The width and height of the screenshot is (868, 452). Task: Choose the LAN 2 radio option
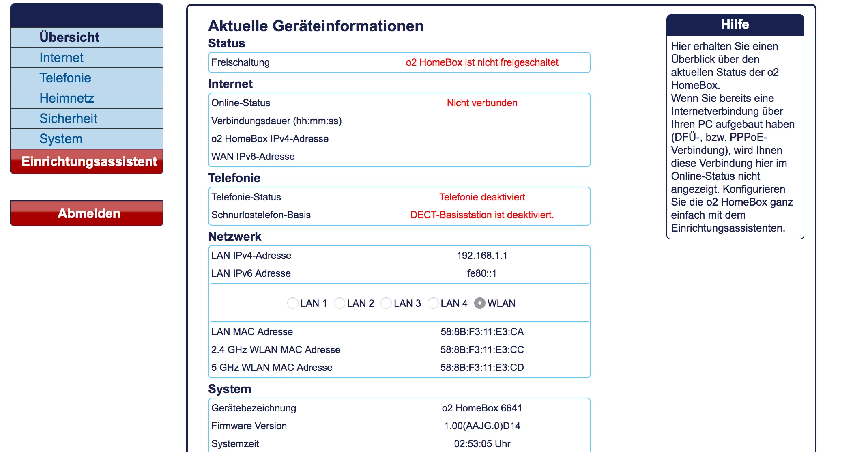pos(339,303)
